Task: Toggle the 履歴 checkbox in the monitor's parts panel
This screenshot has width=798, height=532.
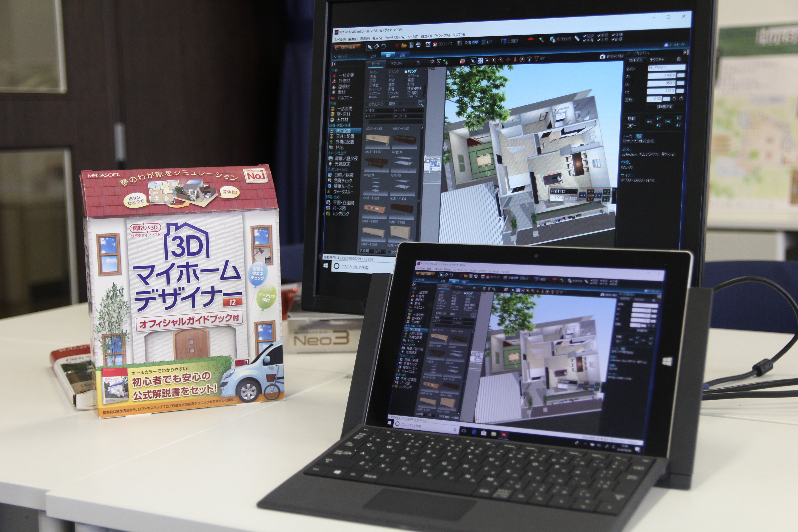Action: pyautogui.click(x=390, y=104)
